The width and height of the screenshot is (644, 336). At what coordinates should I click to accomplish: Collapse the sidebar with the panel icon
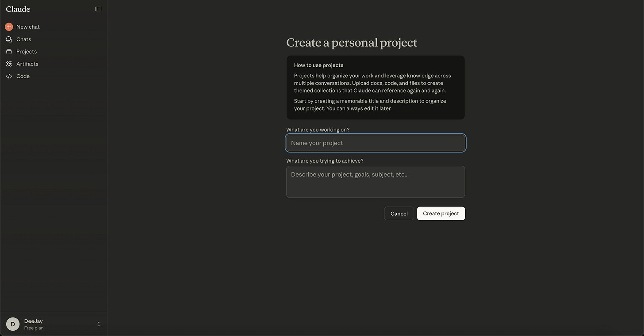[98, 9]
